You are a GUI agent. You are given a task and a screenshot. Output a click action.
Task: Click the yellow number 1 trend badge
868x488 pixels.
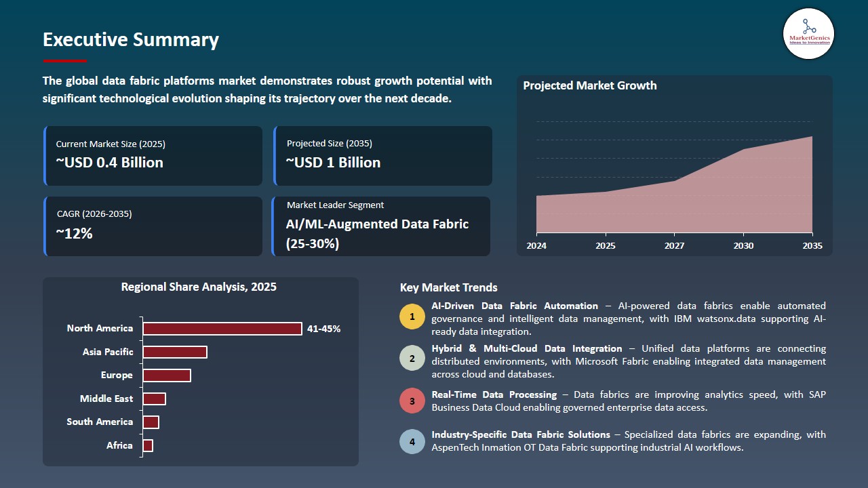pos(412,317)
